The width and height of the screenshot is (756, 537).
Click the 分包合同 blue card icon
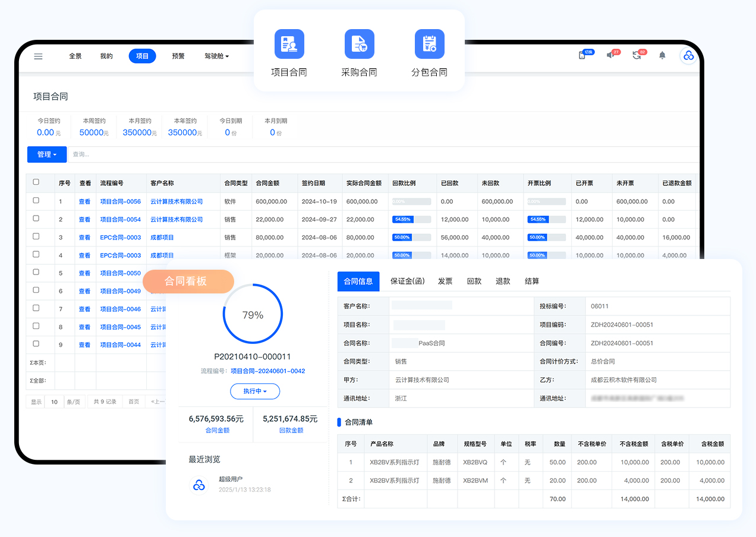click(430, 44)
